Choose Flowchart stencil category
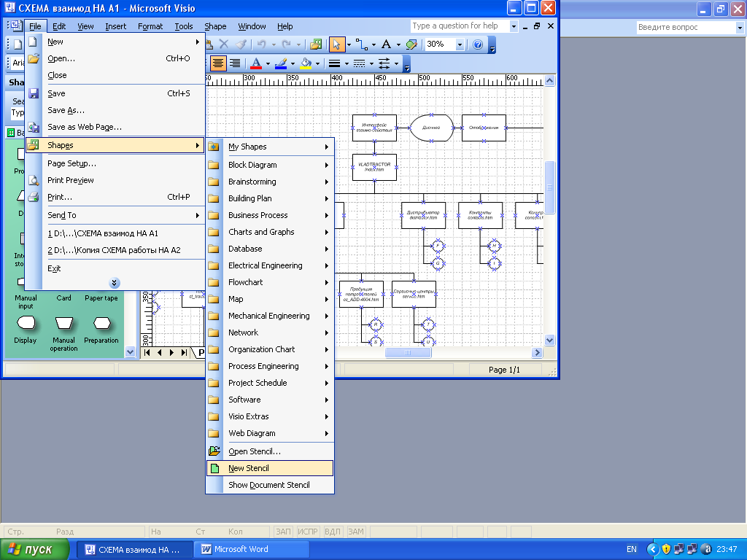This screenshot has height=560, width=747. pos(270,282)
